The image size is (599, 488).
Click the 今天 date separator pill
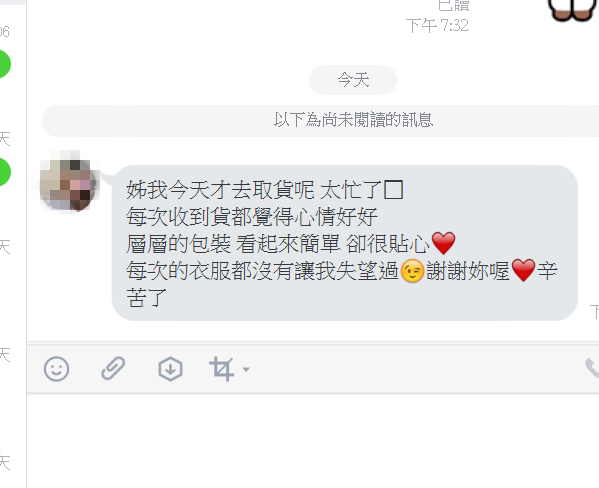[353, 80]
